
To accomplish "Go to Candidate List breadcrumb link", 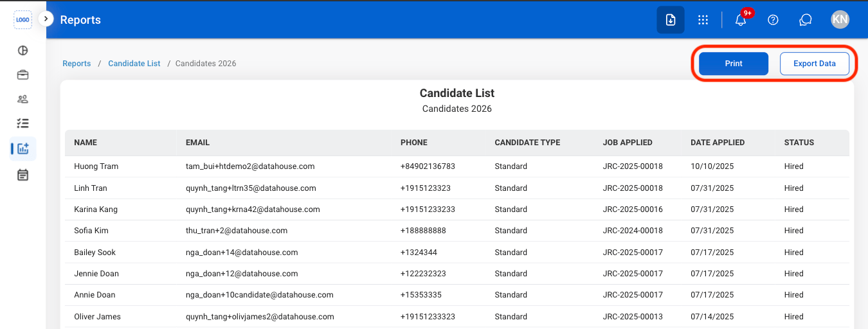I will click(x=134, y=64).
